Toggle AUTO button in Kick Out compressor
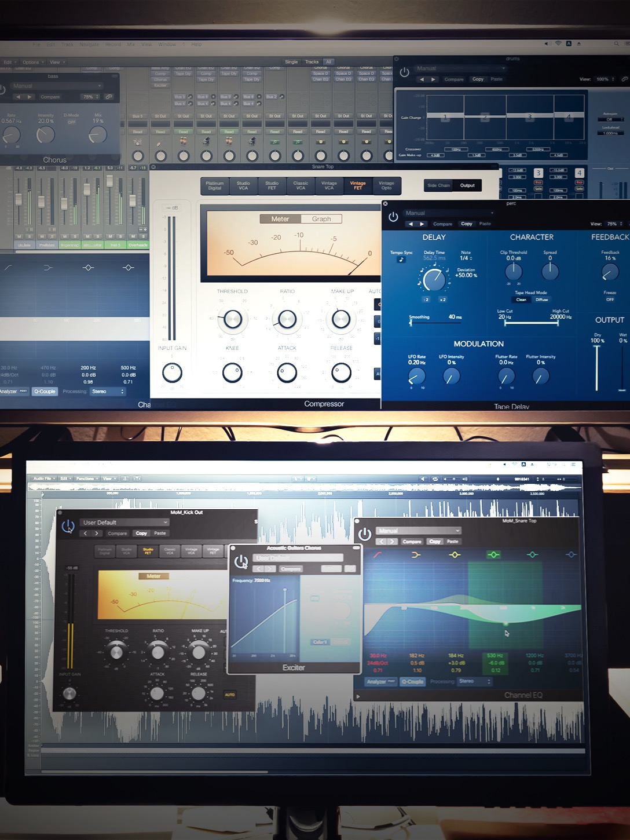Screen dimensions: 630x840 pos(230,694)
